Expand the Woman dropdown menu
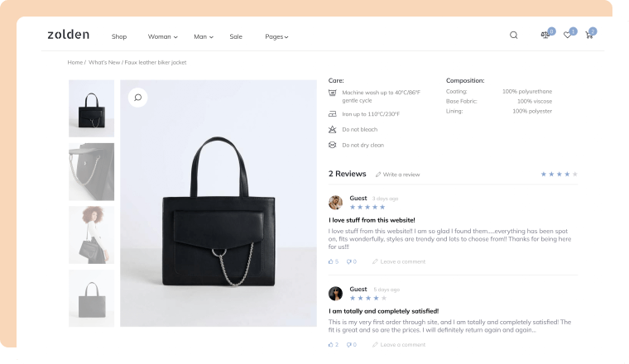Screen dimensions: 629x364 [162, 36]
